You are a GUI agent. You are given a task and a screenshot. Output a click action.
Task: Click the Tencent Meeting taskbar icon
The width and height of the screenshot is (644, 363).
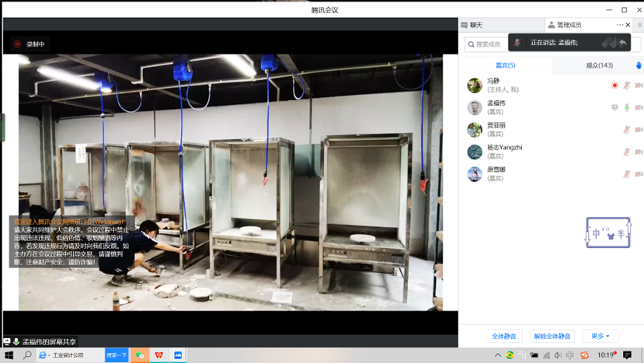tap(179, 355)
